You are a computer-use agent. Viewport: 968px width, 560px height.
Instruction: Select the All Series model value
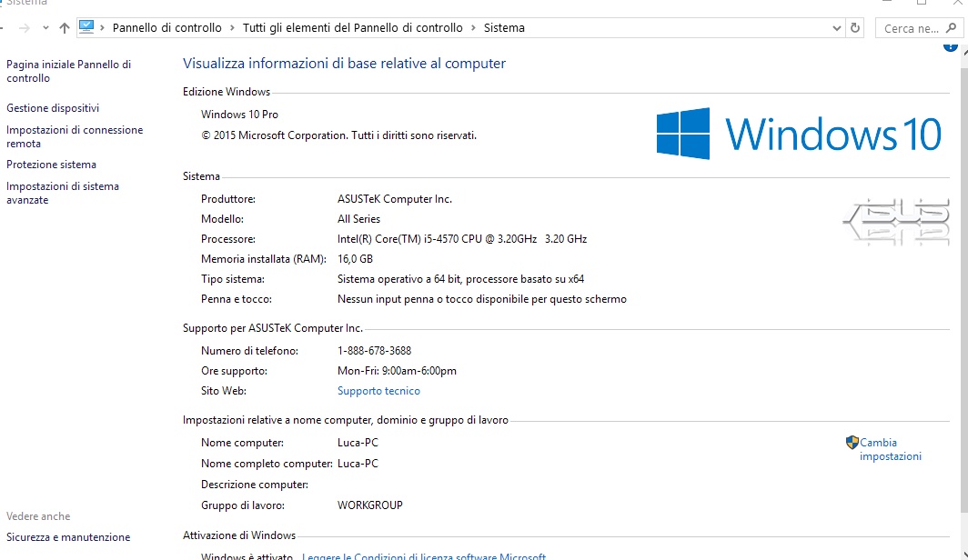click(358, 219)
